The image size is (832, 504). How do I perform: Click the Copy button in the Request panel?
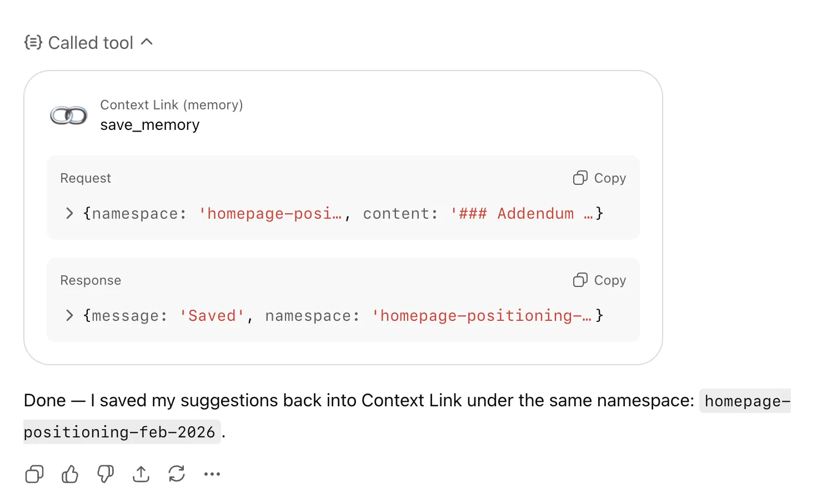pyautogui.click(x=599, y=178)
